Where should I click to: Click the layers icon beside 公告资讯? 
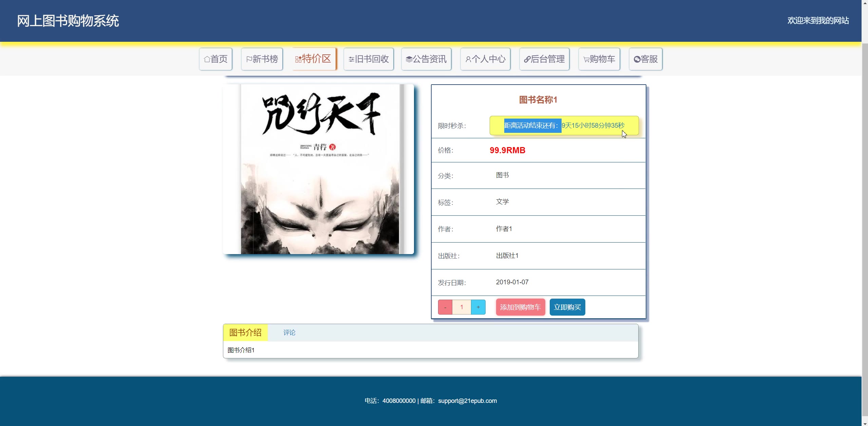click(x=409, y=59)
